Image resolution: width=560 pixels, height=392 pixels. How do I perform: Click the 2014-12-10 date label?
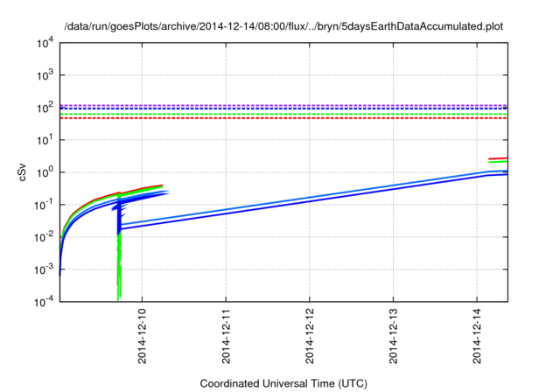pos(142,337)
